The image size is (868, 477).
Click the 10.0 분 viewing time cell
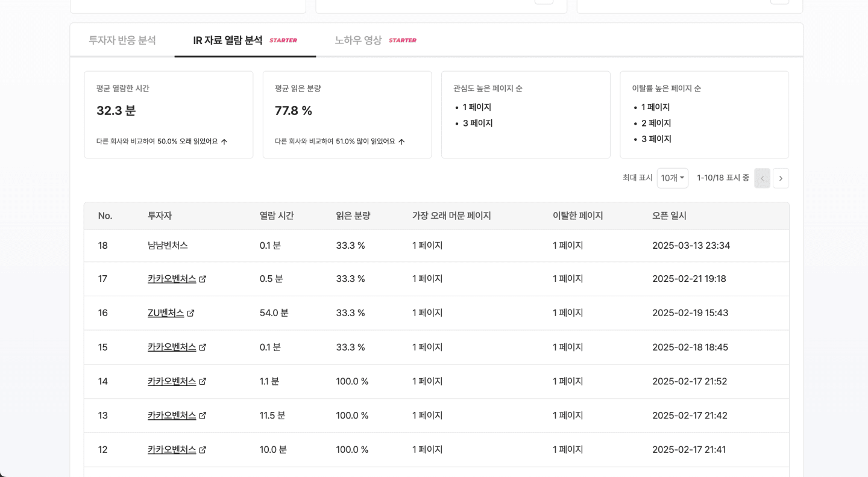tap(273, 450)
